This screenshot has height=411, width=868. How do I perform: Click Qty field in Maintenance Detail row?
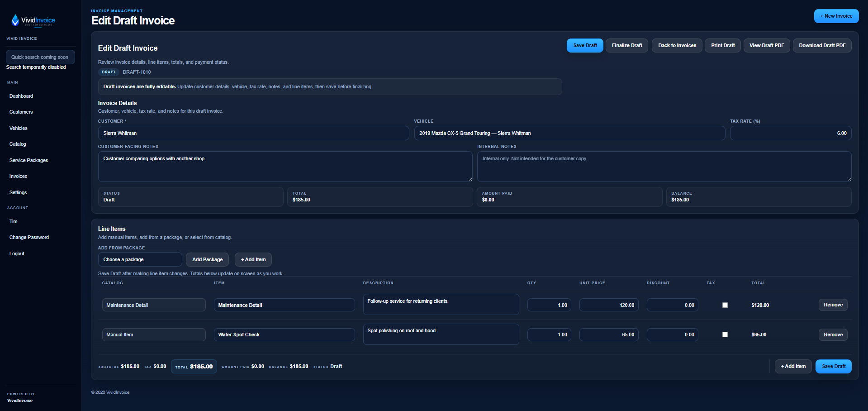[549, 305]
